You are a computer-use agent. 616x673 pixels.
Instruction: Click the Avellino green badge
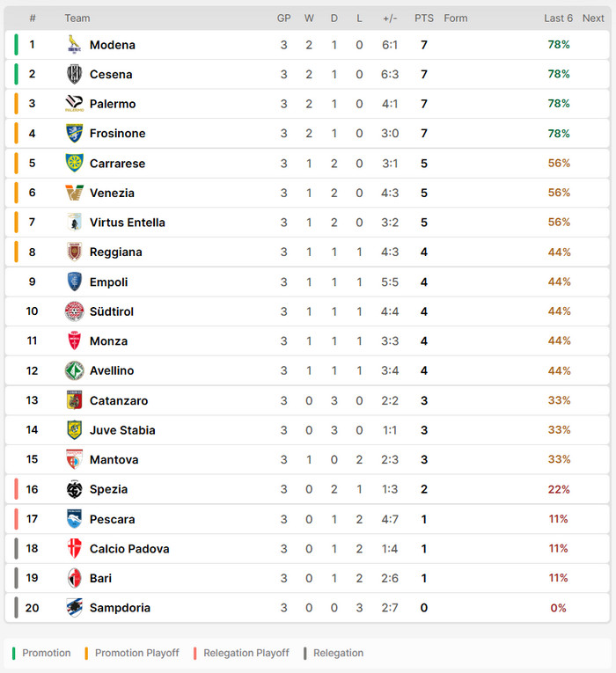tap(74, 370)
